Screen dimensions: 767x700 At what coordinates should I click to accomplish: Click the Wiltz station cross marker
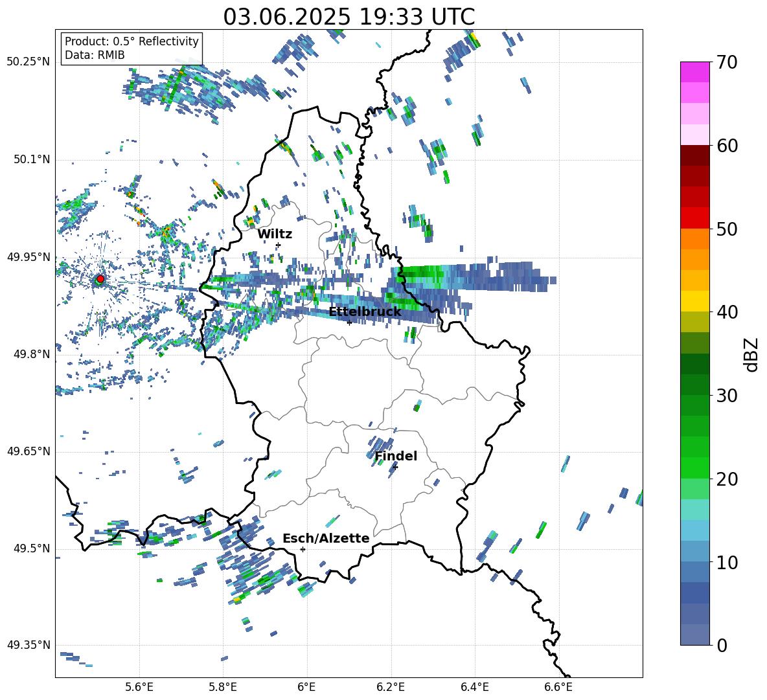279,245
